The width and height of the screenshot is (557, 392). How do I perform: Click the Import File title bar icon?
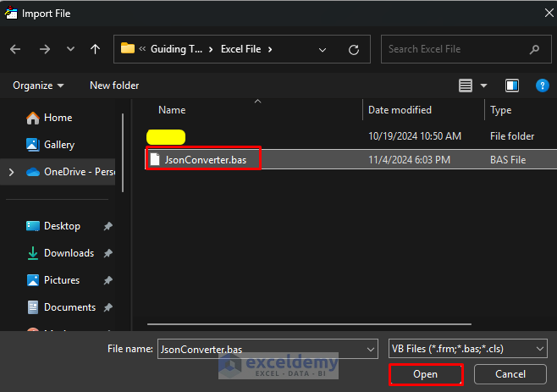pos(11,13)
